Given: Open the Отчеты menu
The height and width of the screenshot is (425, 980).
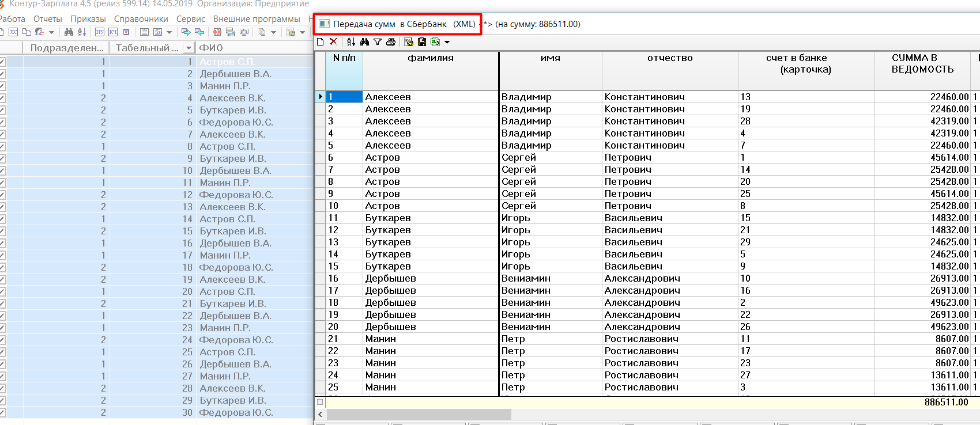Looking at the screenshot, I should pyautogui.click(x=48, y=19).
